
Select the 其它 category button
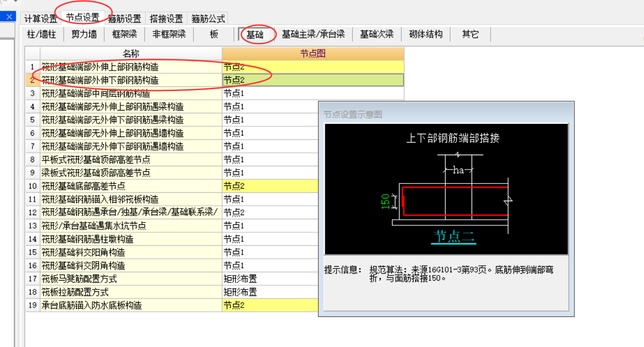point(470,34)
